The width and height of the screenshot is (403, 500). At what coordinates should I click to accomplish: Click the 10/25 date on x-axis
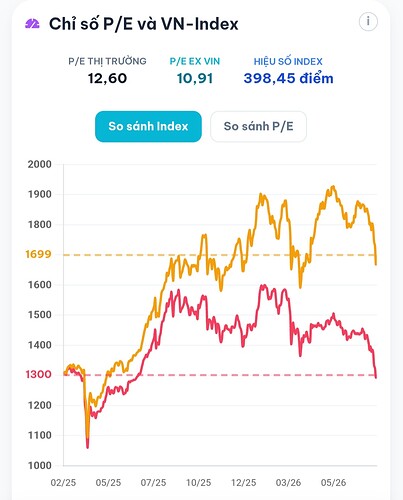[199, 482]
